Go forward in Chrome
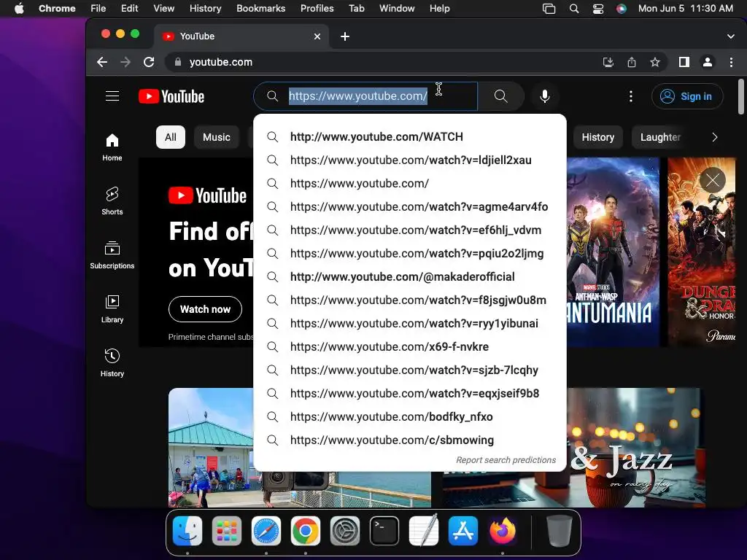This screenshot has width=747, height=560. 125,62
